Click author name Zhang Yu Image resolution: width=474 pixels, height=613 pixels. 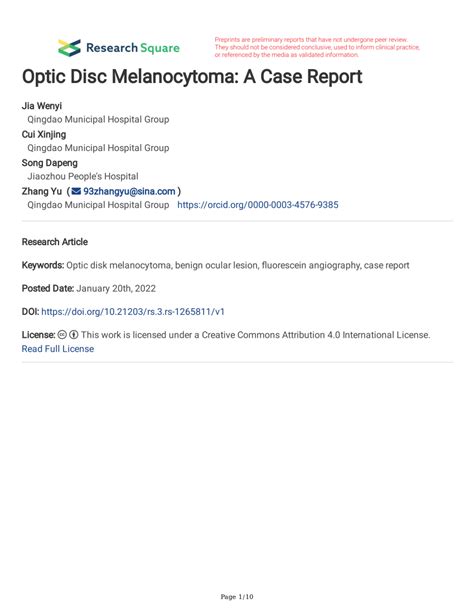point(41,191)
